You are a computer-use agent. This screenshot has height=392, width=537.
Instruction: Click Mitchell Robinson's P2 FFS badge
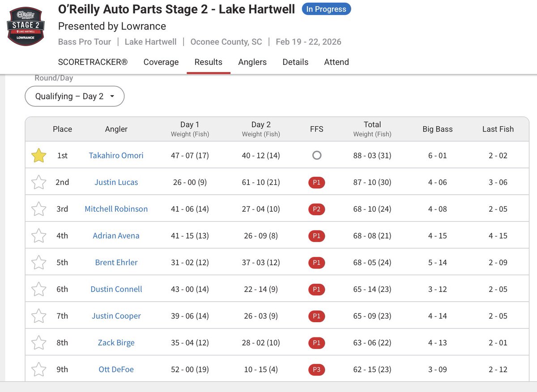coord(317,209)
